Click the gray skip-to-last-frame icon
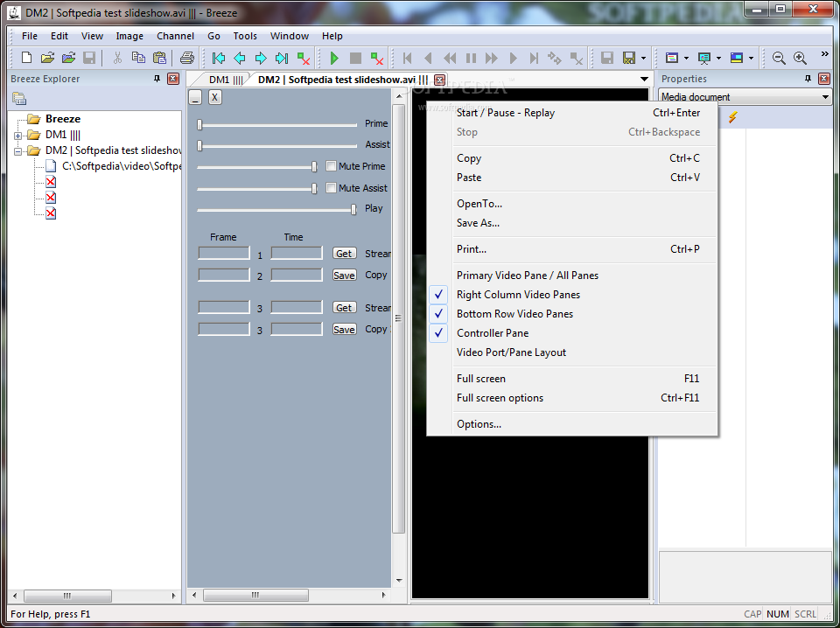Viewport: 840px width, 628px height. [x=534, y=58]
